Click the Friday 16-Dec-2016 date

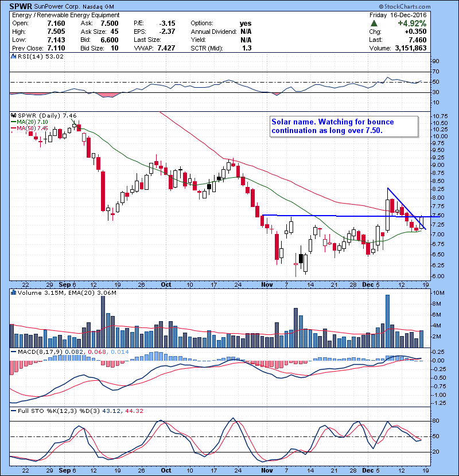[x=398, y=15]
